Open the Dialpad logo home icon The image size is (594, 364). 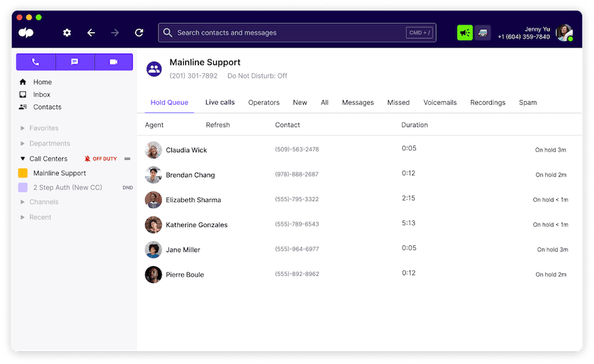point(26,33)
